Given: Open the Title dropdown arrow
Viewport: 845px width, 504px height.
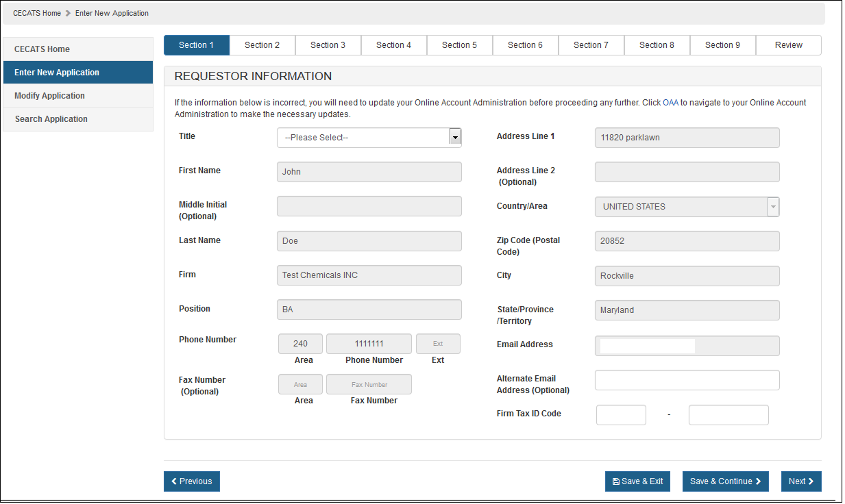Looking at the screenshot, I should pyautogui.click(x=455, y=137).
